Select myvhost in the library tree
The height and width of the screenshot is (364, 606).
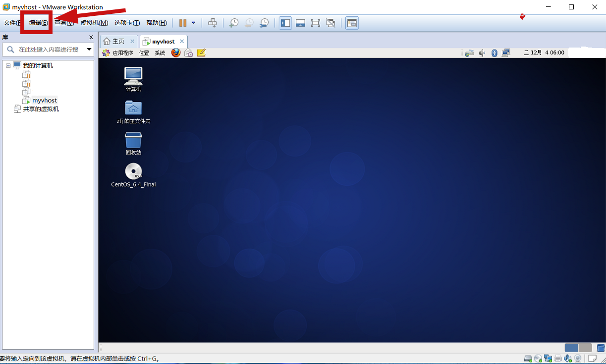point(45,100)
